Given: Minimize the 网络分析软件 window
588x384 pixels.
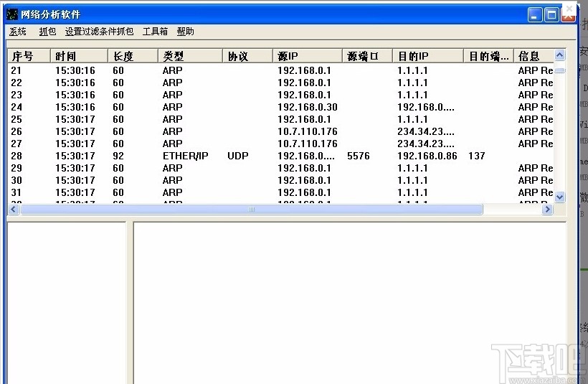Looking at the screenshot, I should click(535, 15).
